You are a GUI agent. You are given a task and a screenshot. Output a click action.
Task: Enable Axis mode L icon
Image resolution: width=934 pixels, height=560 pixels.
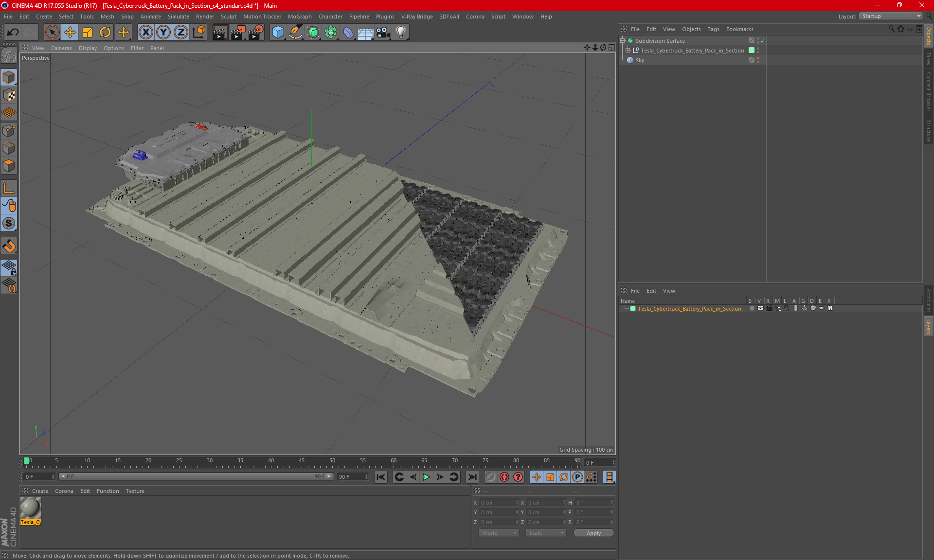click(9, 188)
